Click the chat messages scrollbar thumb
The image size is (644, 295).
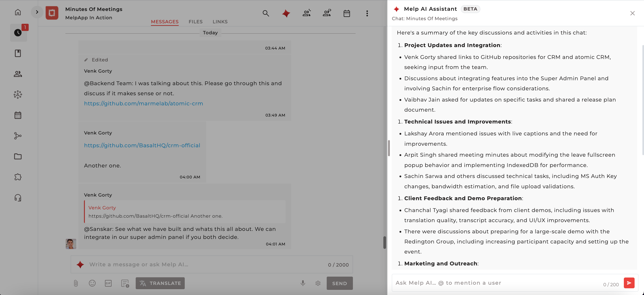click(x=384, y=243)
